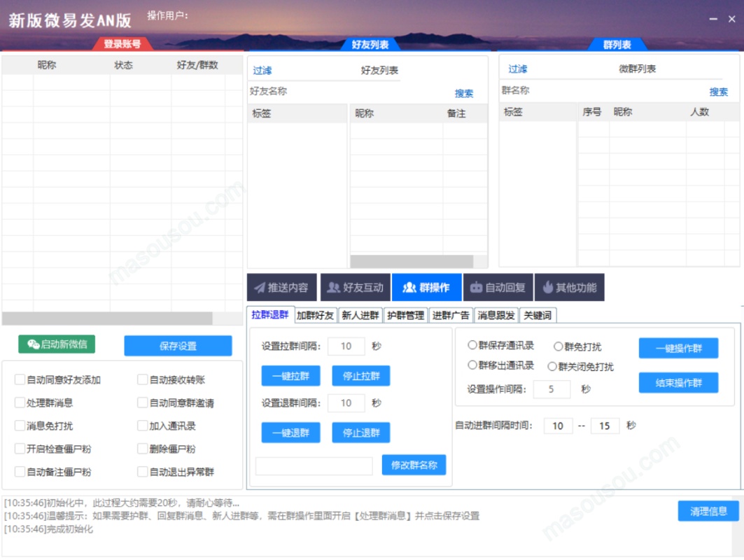Image resolution: width=744 pixels, height=560 pixels.
Task: Click the 停止拉群 button
Action: [361, 376]
